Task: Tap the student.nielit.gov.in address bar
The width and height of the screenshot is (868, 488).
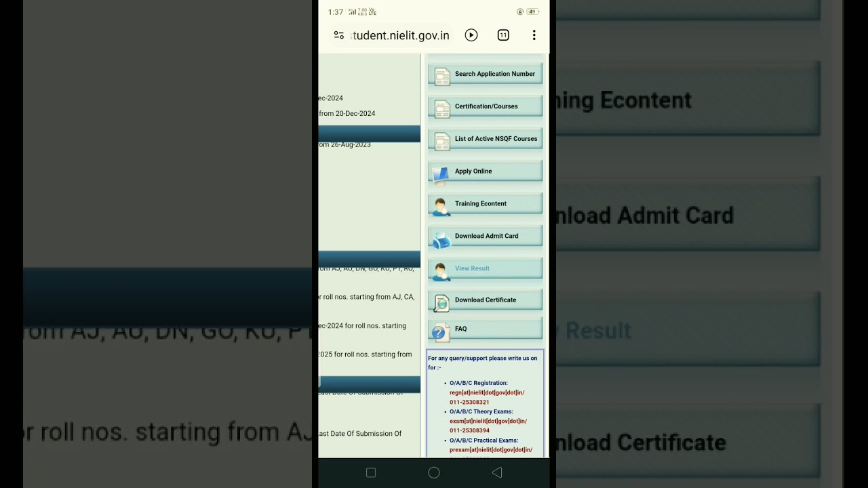Action: pyautogui.click(x=400, y=35)
